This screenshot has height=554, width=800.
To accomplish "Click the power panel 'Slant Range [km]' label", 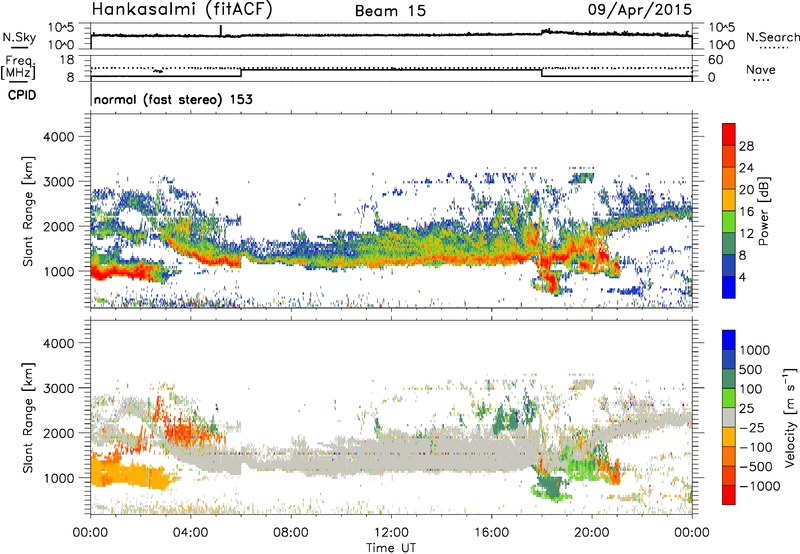I will (28, 211).
